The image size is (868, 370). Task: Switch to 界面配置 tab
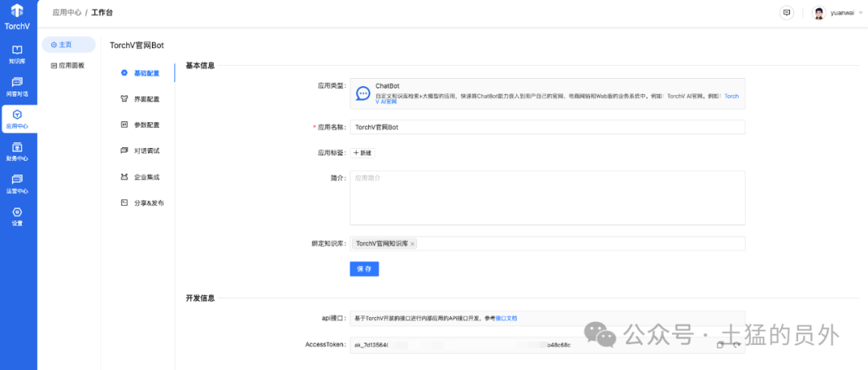coord(141,99)
